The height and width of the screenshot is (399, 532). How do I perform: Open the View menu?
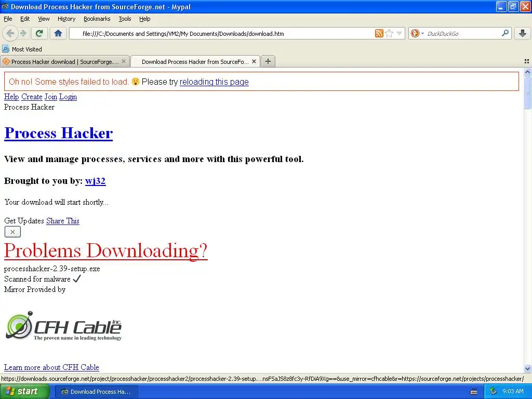tap(44, 19)
